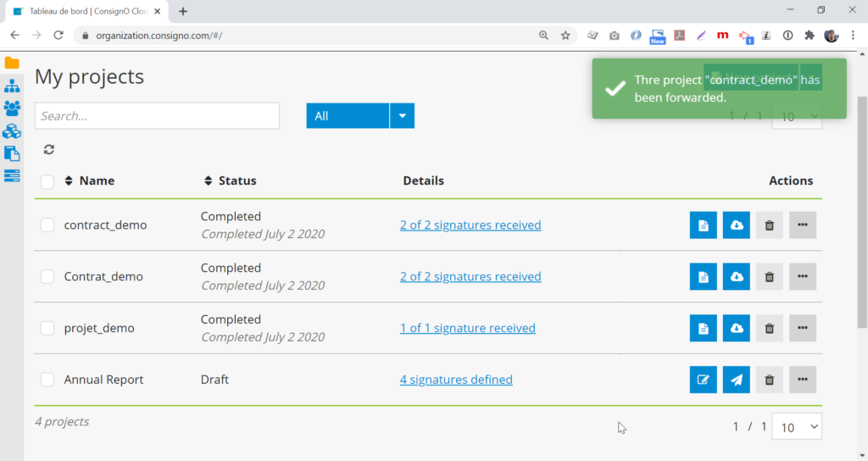Open the organization hierarchy sidebar icon

tap(12, 86)
